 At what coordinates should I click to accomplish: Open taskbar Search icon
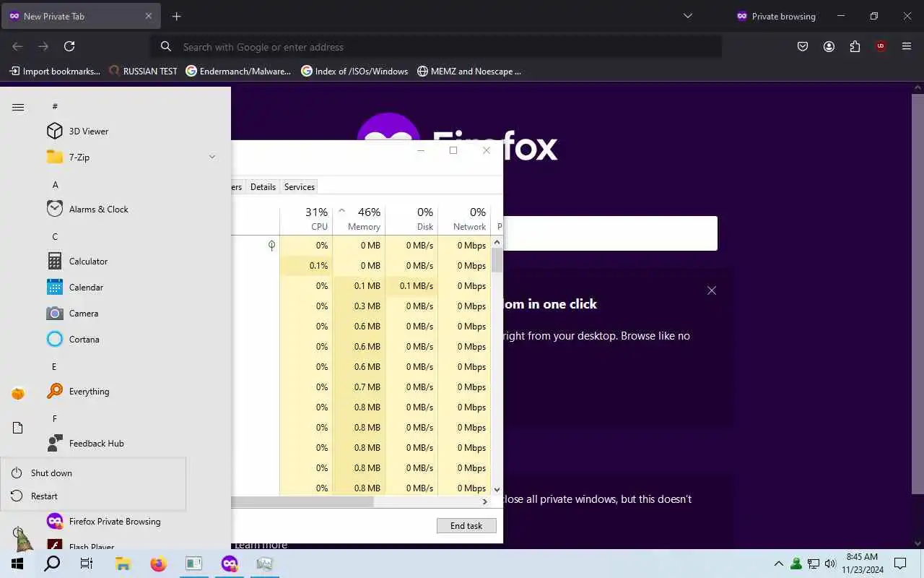pyautogui.click(x=52, y=564)
